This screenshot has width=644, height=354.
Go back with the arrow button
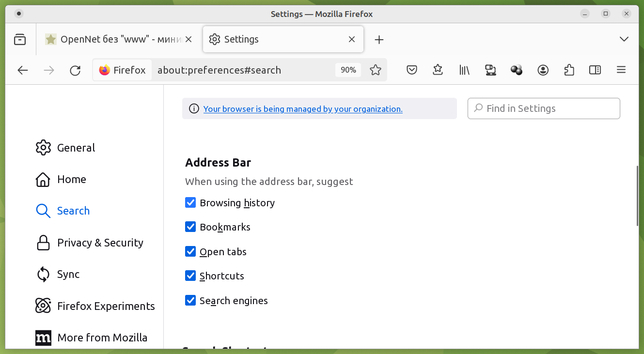pyautogui.click(x=23, y=70)
